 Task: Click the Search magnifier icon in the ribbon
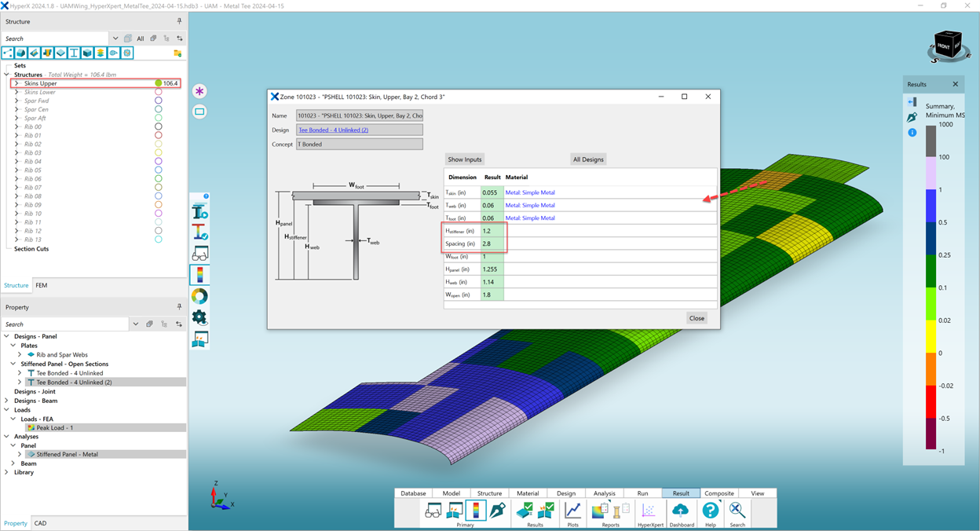pyautogui.click(x=737, y=511)
